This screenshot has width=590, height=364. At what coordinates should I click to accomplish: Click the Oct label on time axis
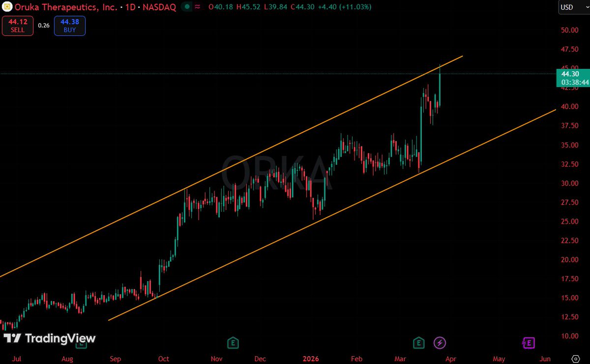click(164, 359)
